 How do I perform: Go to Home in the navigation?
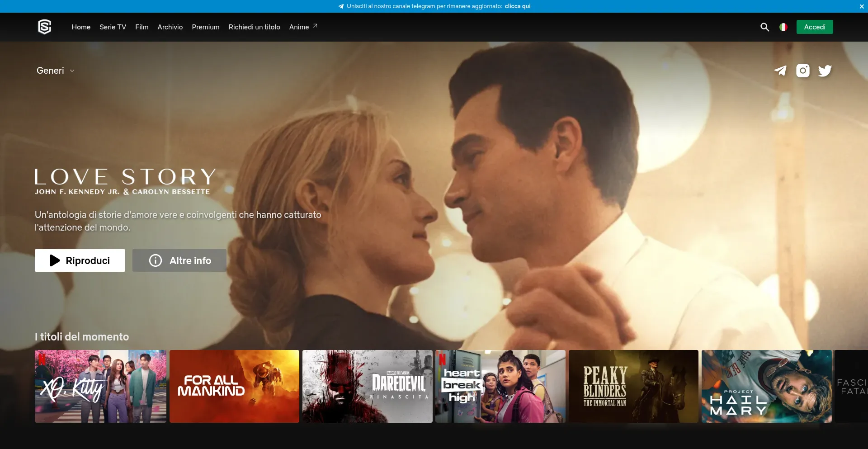pos(81,27)
